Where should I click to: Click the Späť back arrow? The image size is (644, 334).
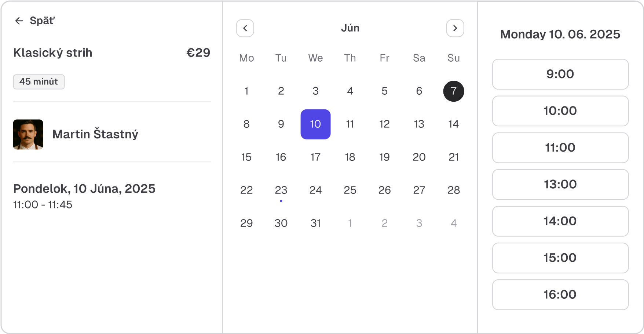19,21
